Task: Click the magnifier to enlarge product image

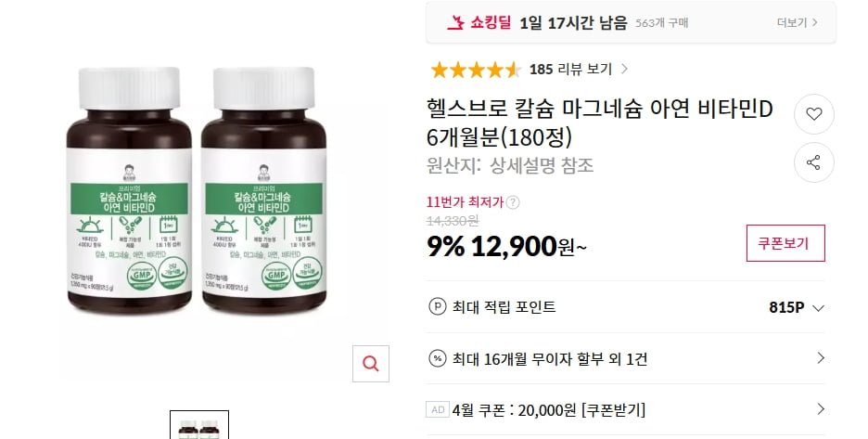Action: [x=371, y=364]
